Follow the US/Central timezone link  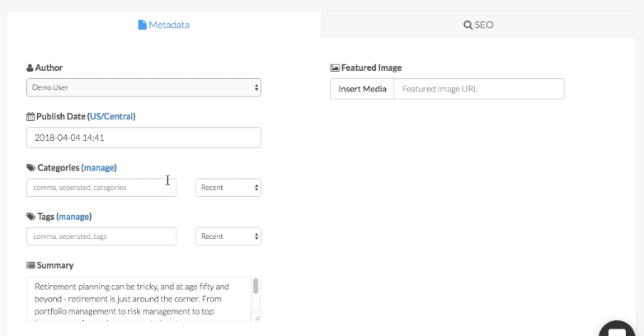click(x=111, y=116)
